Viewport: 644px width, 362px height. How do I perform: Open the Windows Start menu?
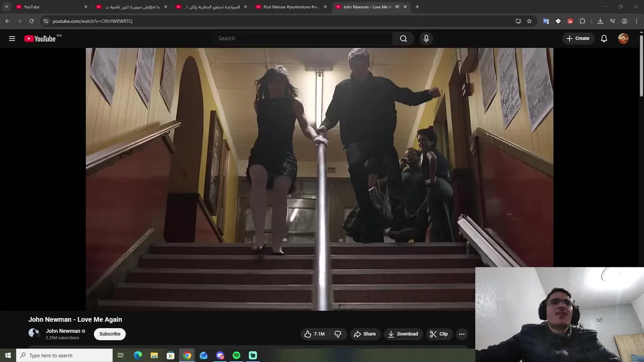click(x=8, y=355)
